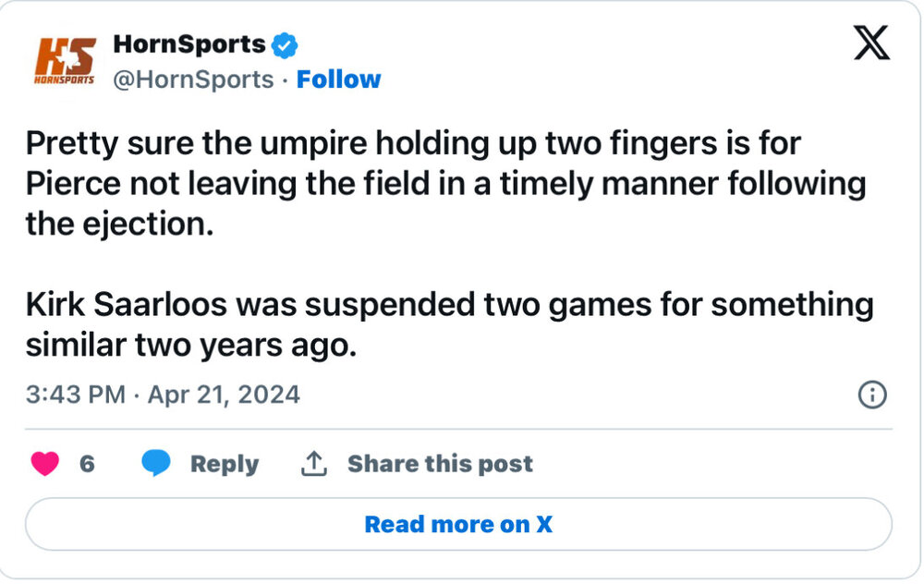The image size is (924, 584).
Task: Select Share this post
Action: [x=440, y=464]
